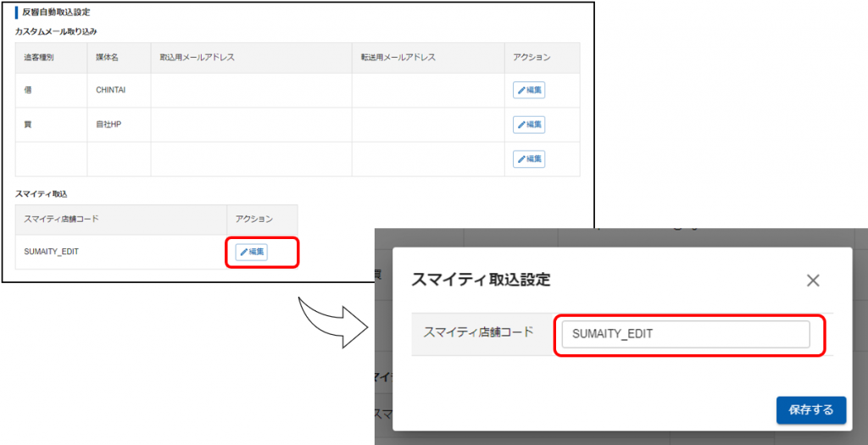Click the スマイティ店舗コード label in dialog
This screenshot has width=868, height=445.
click(x=478, y=331)
